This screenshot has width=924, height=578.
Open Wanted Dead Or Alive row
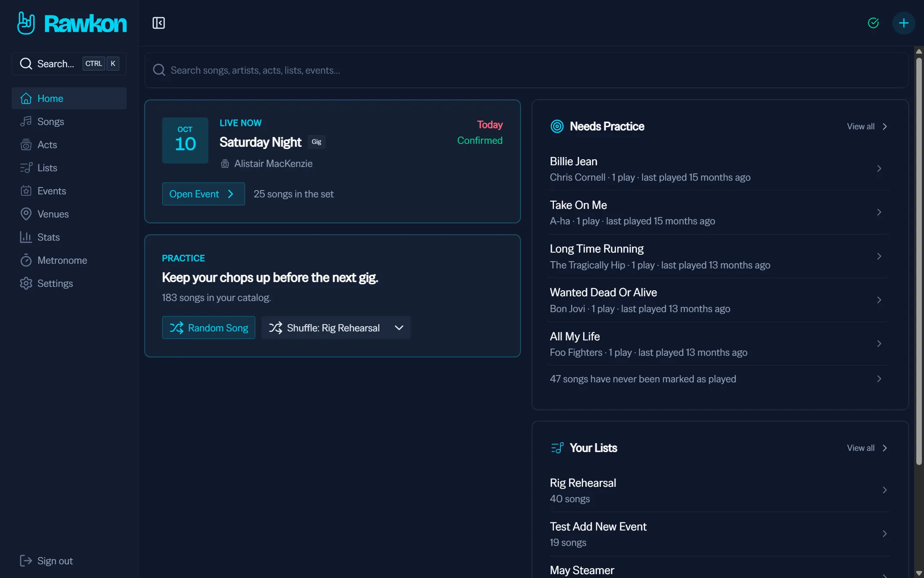[718, 300]
